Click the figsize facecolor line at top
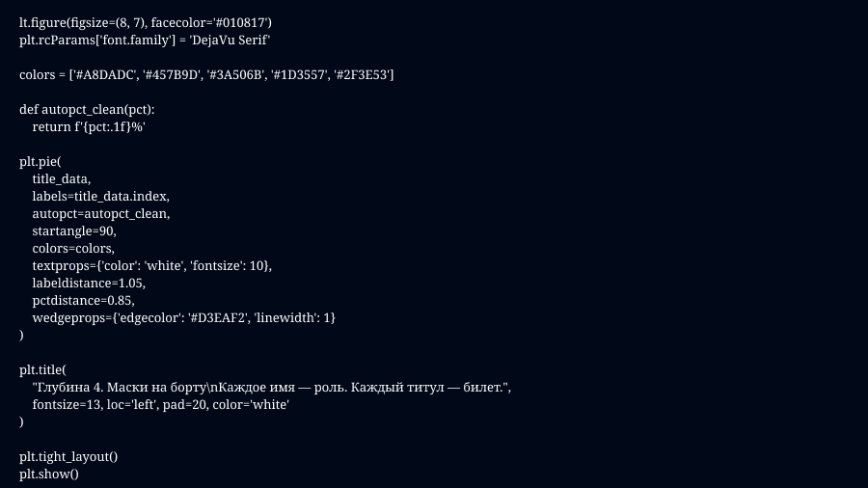Viewport: 868px width, 488px height. 151,22
